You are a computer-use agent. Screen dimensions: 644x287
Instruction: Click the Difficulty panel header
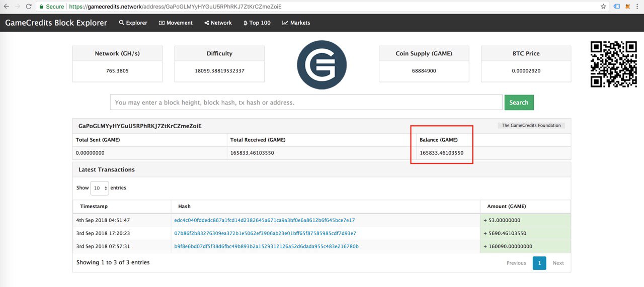(x=219, y=53)
